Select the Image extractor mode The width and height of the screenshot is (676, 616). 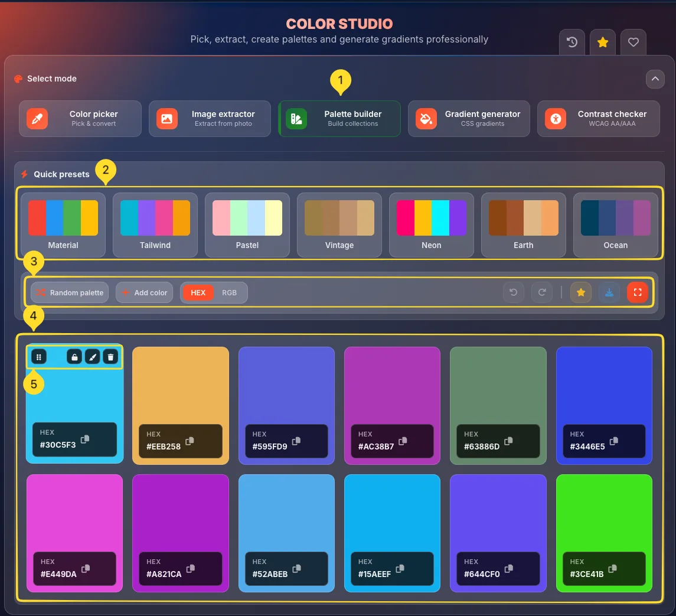tap(210, 118)
